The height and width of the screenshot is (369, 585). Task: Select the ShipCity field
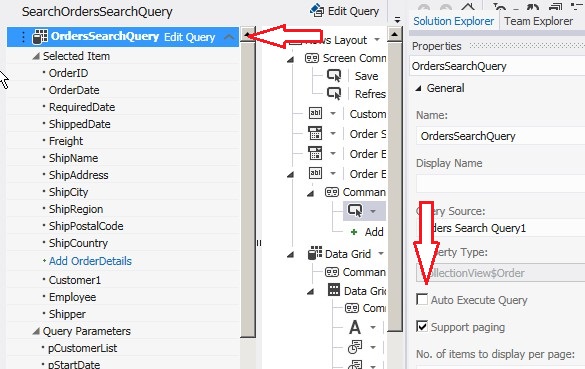point(68,192)
